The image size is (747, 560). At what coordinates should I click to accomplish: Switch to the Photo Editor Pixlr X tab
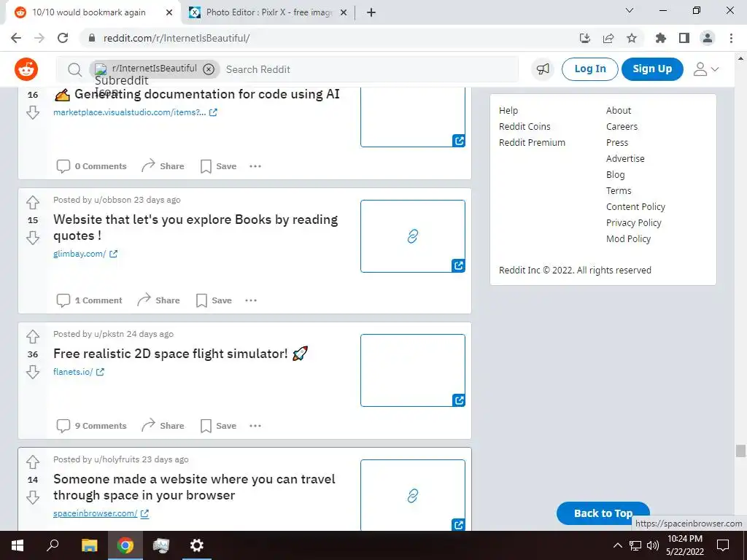268,12
